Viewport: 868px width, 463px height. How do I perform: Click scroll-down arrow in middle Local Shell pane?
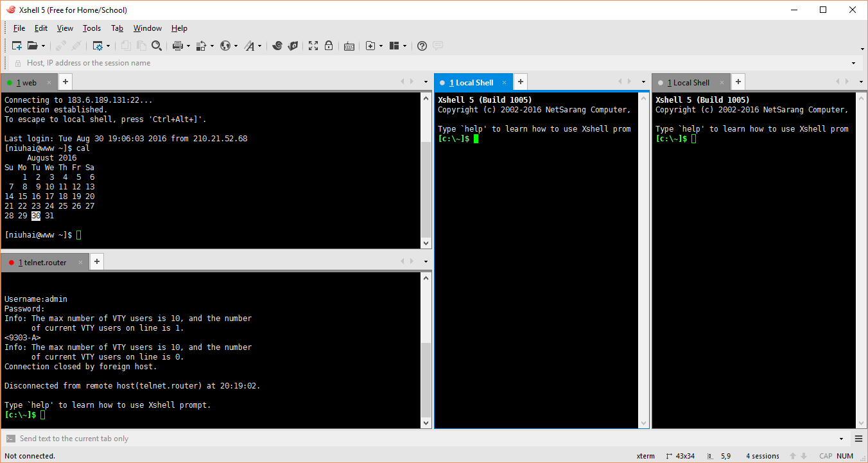644,423
